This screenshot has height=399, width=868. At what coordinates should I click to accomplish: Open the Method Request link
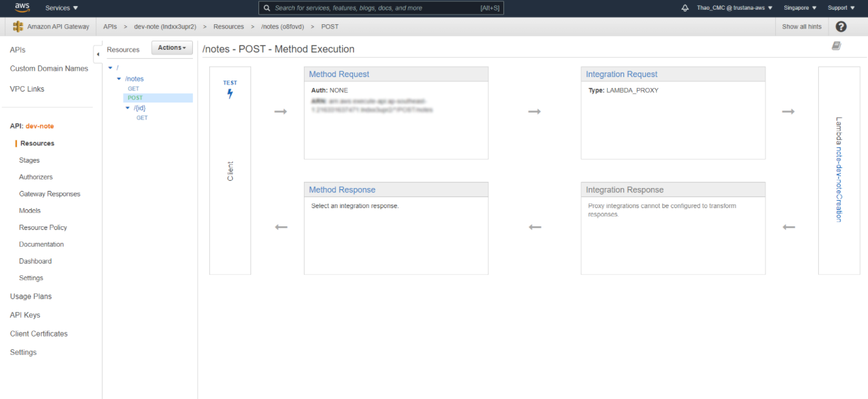(x=339, y=74)
